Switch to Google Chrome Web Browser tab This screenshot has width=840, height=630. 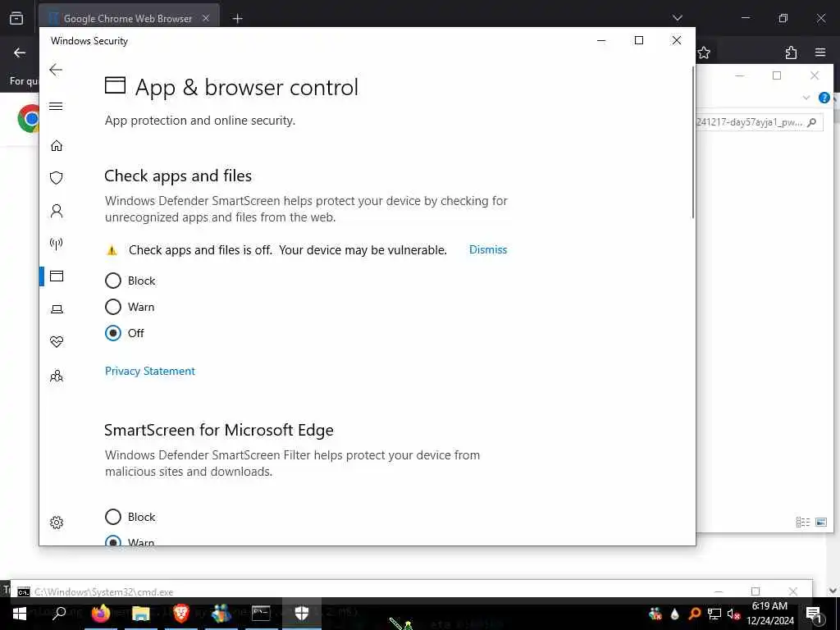127,18
